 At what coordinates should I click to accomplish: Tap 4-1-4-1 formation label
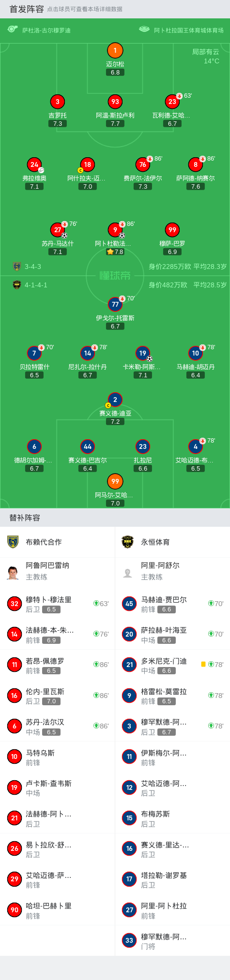(x=36, y=285)
